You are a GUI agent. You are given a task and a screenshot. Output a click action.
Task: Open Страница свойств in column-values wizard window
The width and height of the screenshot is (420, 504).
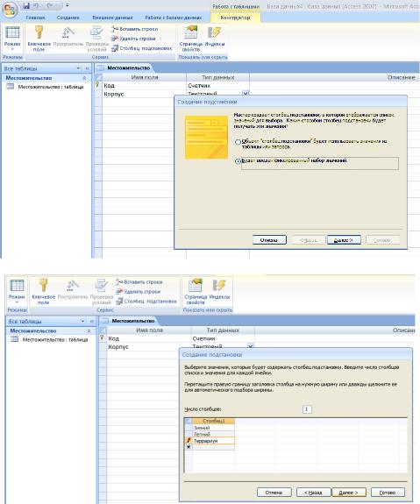pyautogui.click(x=196, y=292)
